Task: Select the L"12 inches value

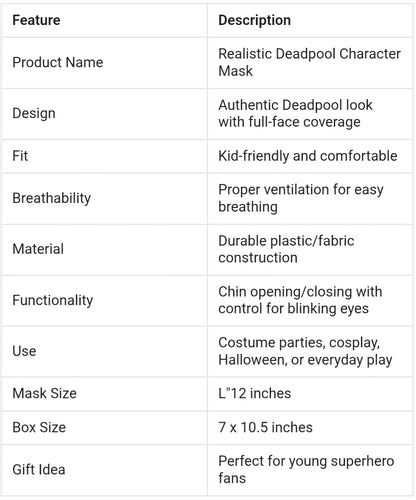Action: (x=255, y=393)
